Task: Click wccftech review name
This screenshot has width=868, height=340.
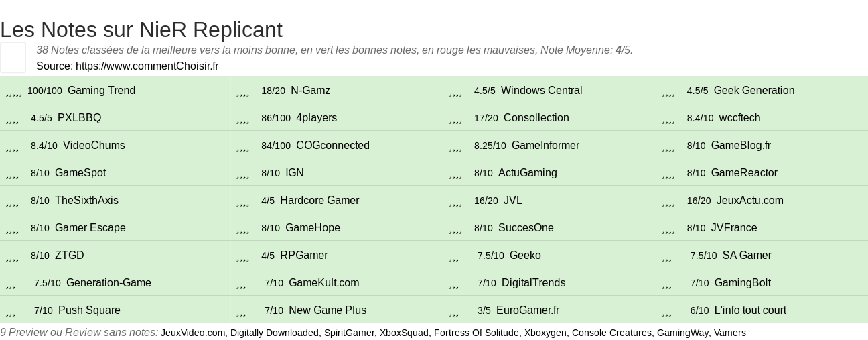Action: point(739,118)
